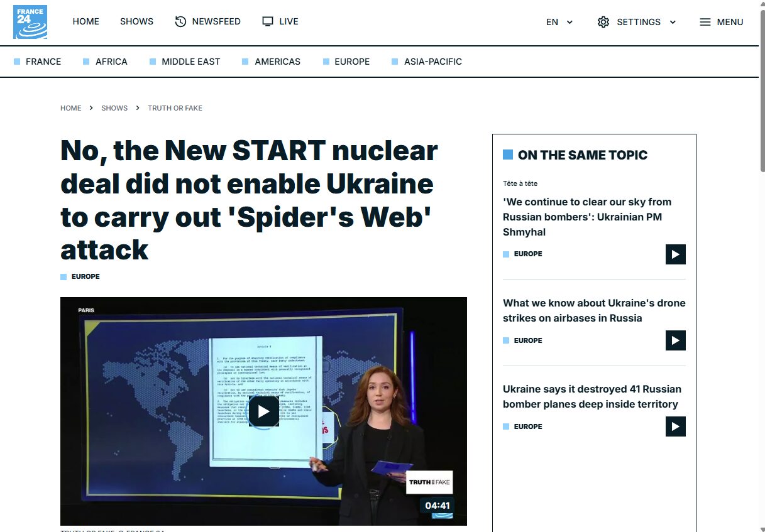Click the 'Tête à tête' label
The image size is (765, 532).
520,183
